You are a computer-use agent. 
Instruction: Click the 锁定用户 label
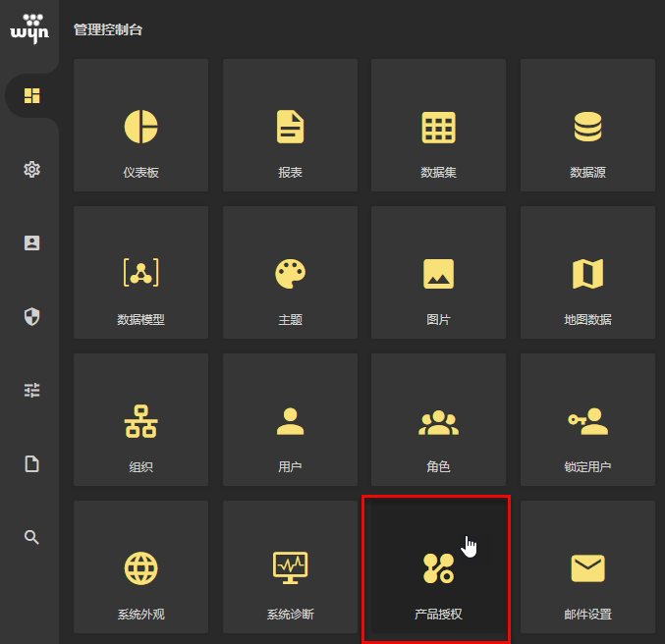click(x=587, y=467)
